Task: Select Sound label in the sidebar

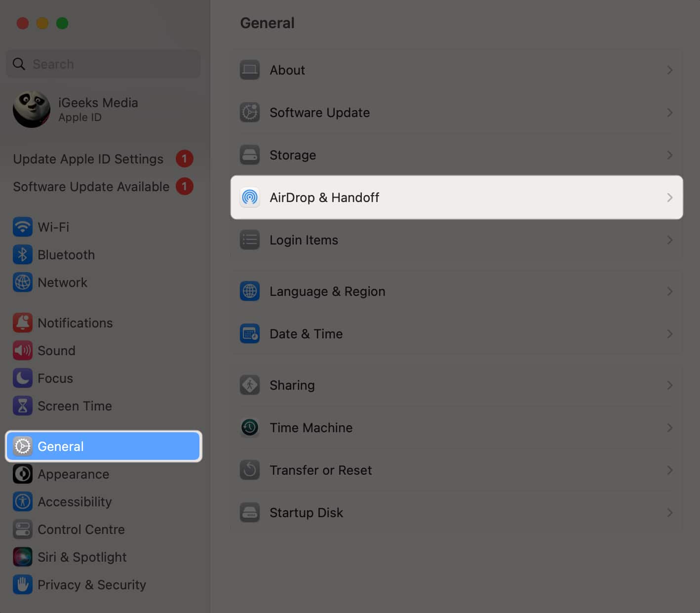Action: point(56,351)
